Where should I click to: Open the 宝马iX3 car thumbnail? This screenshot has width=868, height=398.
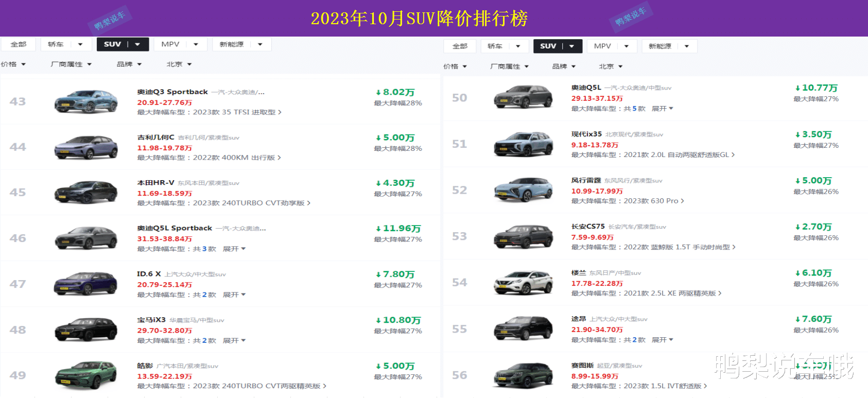point(86,330)
